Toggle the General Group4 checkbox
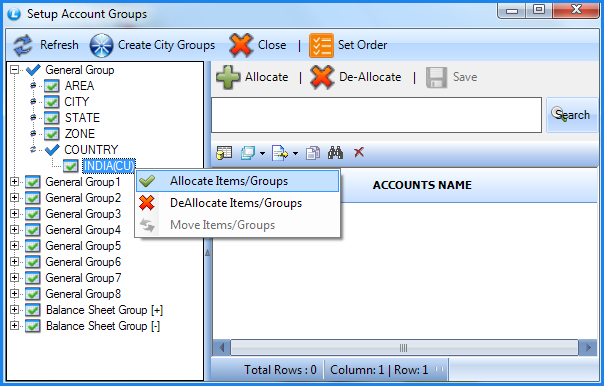 (x=33, y=230)
